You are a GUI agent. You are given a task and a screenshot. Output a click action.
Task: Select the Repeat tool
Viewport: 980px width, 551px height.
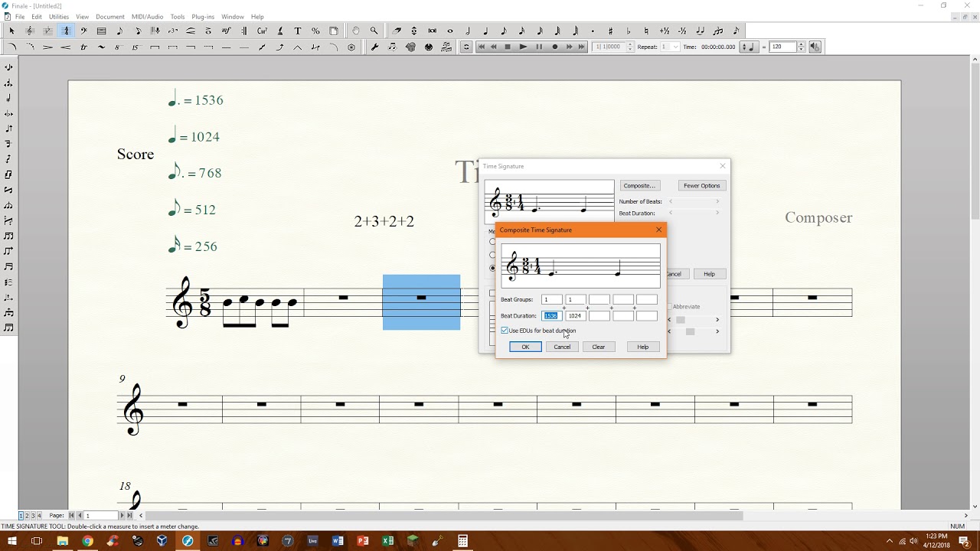coord(244,31)
